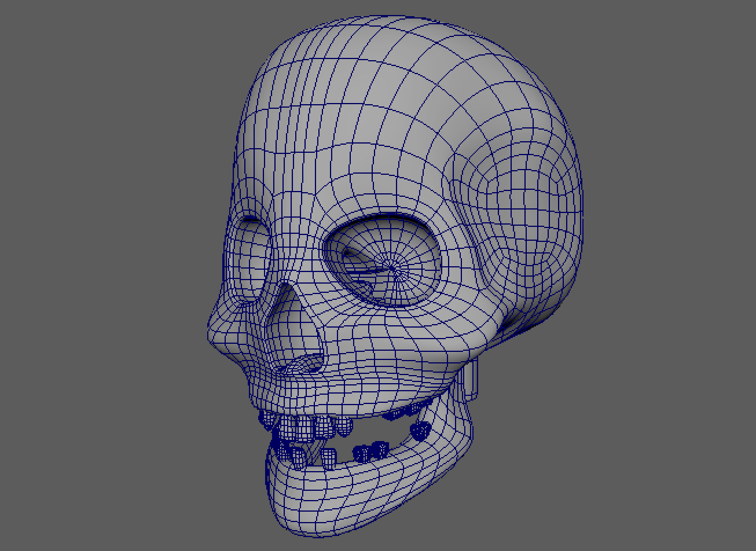Select the isolated back molar tooth on jaw
This screenshot has width=756, height=551.
[x=420, y=431]
